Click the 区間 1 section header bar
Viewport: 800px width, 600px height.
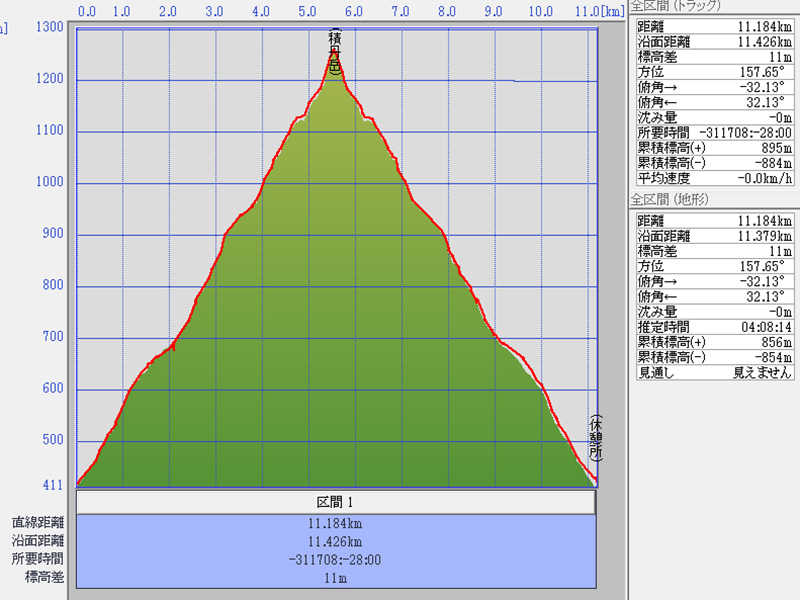pos(336,502)
